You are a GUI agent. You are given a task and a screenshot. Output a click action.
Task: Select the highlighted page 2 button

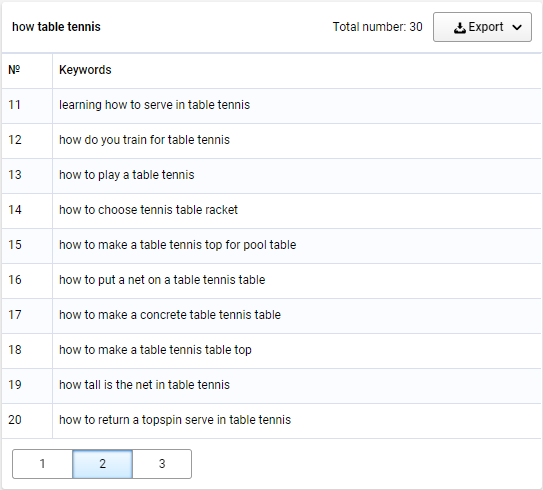pos(103,464)
